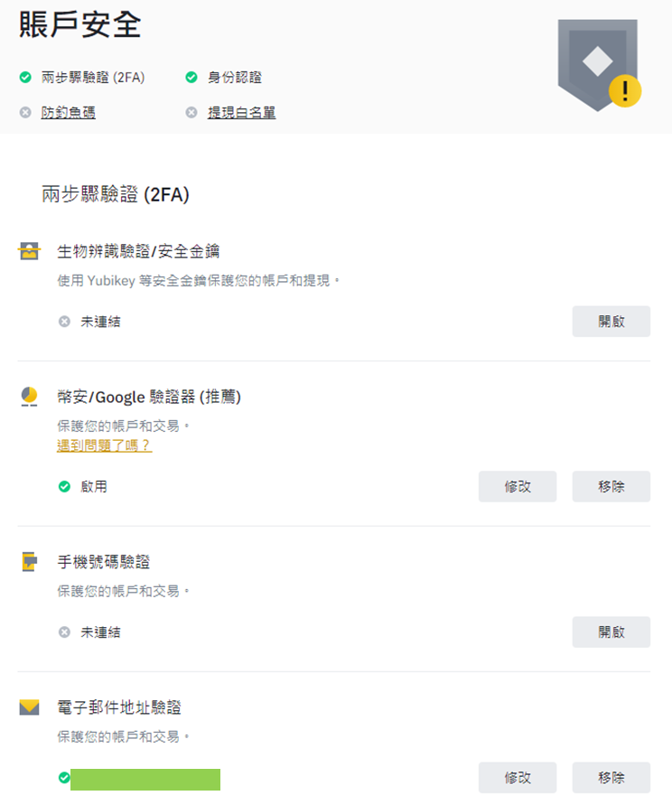Screen dimensions: 672x805
Task: Remove email address verification via 移除
Action: click(x=611, y=777)
